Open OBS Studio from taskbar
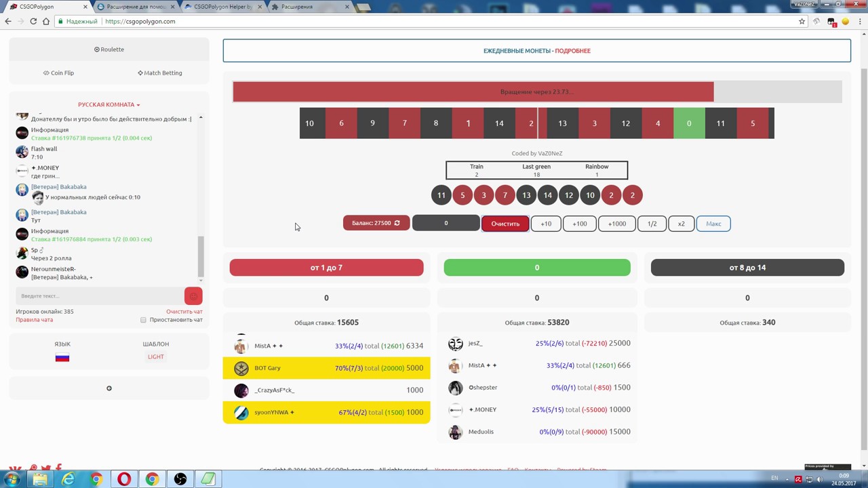This screenshot has height=488, width=868. click(x=180, y=479)
